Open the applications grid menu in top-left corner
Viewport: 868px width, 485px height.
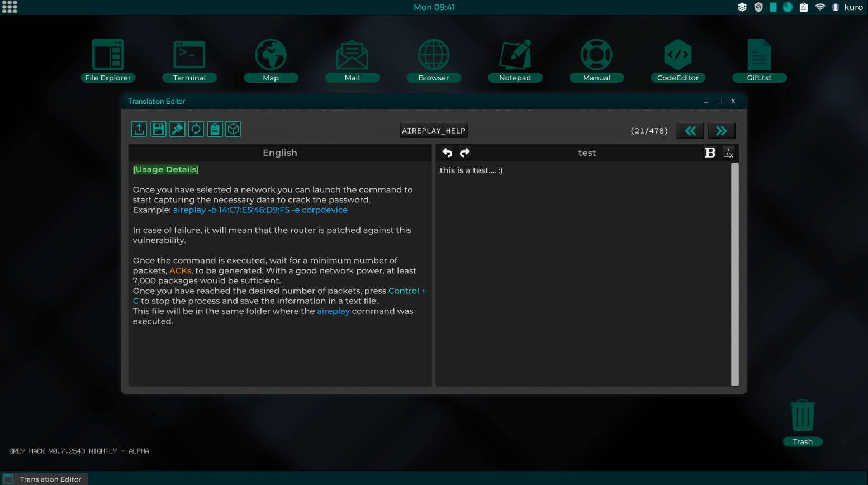(x=10, y=7)
